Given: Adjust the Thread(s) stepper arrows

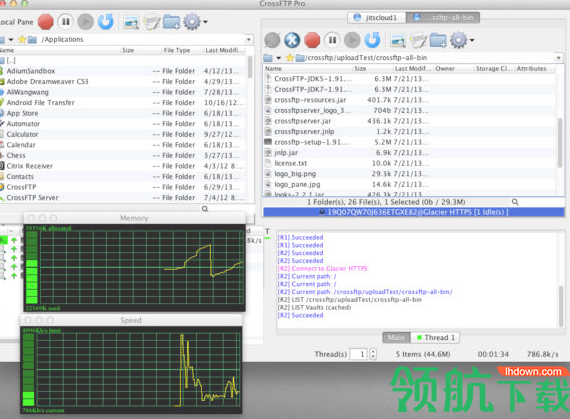Looking at the screenshot, I should (x=373, y=354).
